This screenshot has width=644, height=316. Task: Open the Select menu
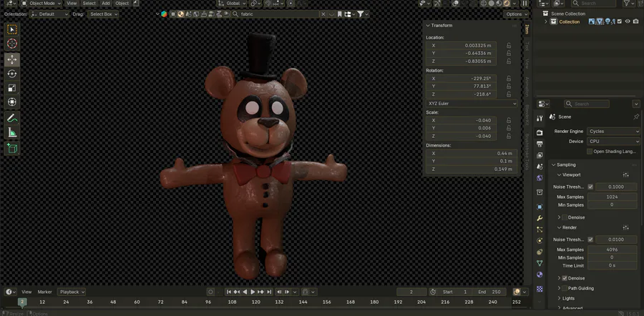pos(89,4)
